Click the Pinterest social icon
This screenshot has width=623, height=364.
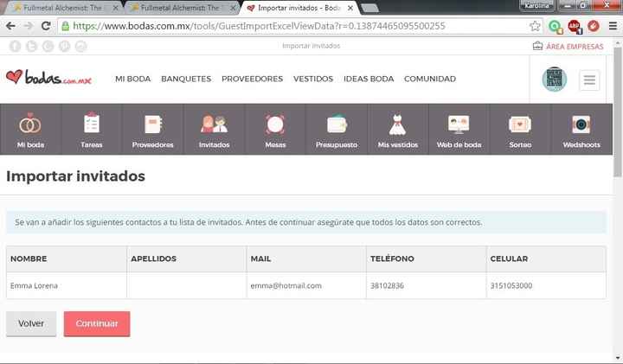(x=64, y=47)
